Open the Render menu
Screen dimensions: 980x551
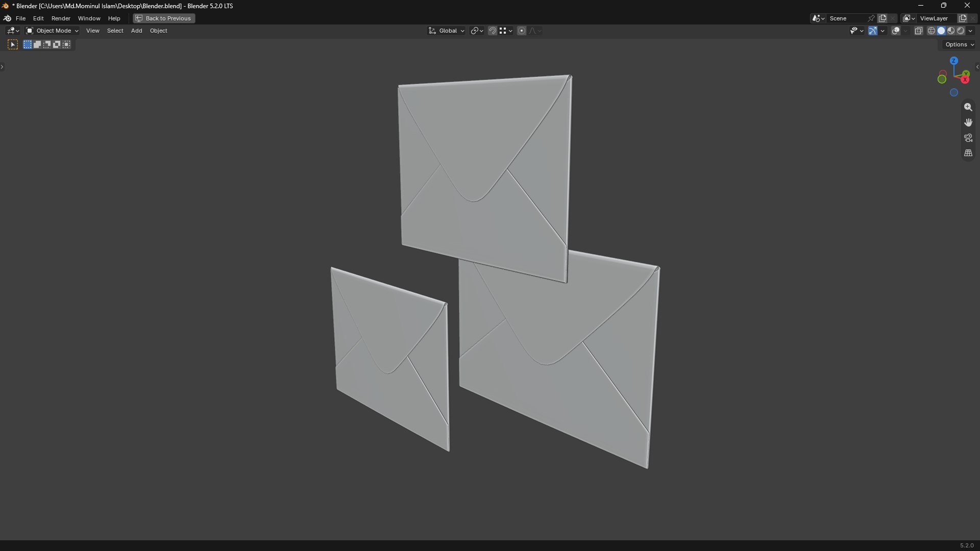[61, 18]
